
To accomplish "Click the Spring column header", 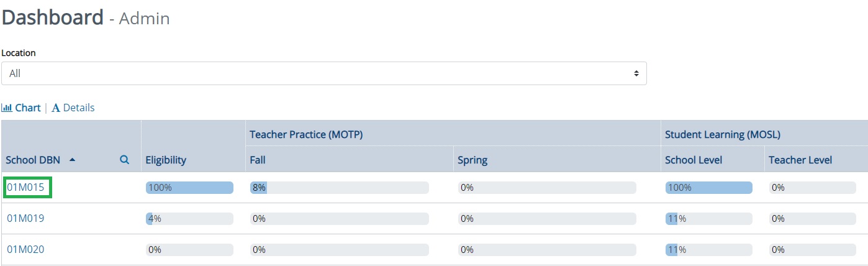I will 472,160.
